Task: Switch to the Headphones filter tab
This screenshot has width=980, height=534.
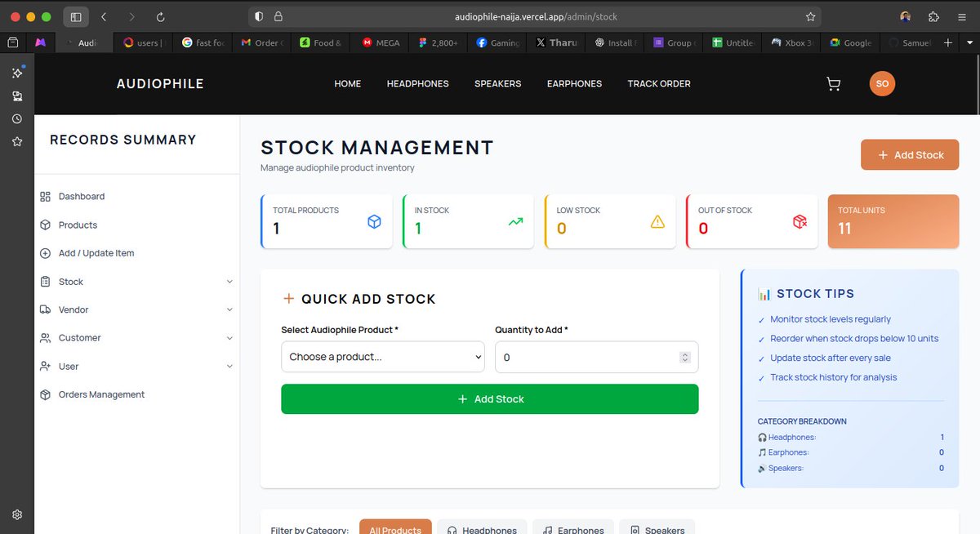Action: 482,529
